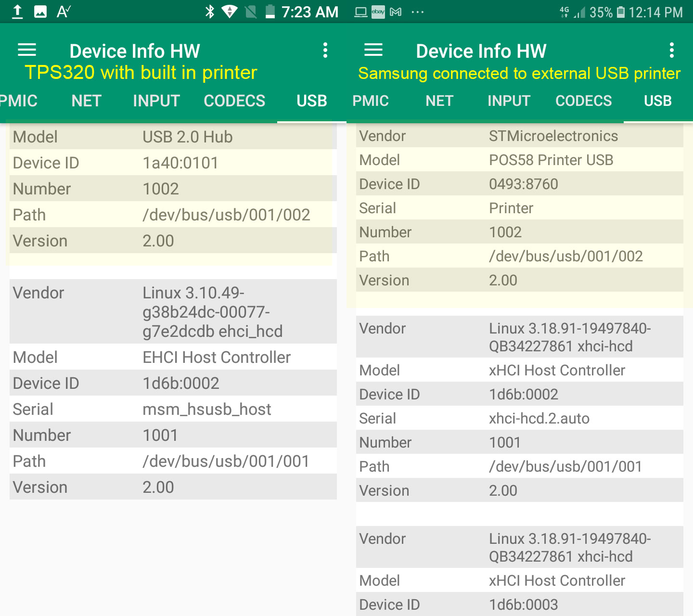This screenshot has width=693, height=616.
Task: Tap the EHCI Host Controller model row
Action: point(173,357)
